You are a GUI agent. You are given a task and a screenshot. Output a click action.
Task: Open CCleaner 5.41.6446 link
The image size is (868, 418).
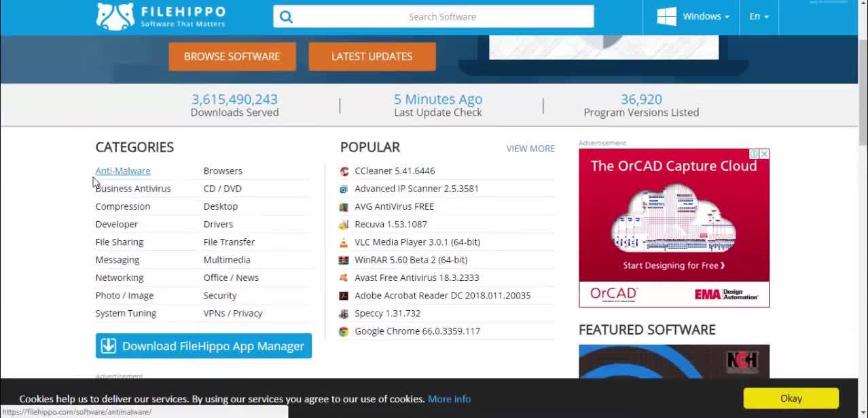point(395,171)
